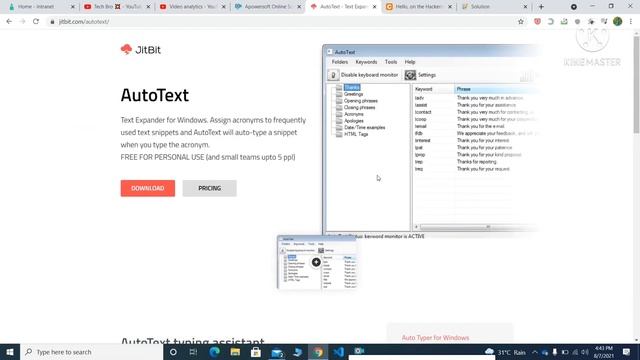Viewport: 640px width, 360px height.
Task: Open the notification center icon
Action: pos(627,352)
